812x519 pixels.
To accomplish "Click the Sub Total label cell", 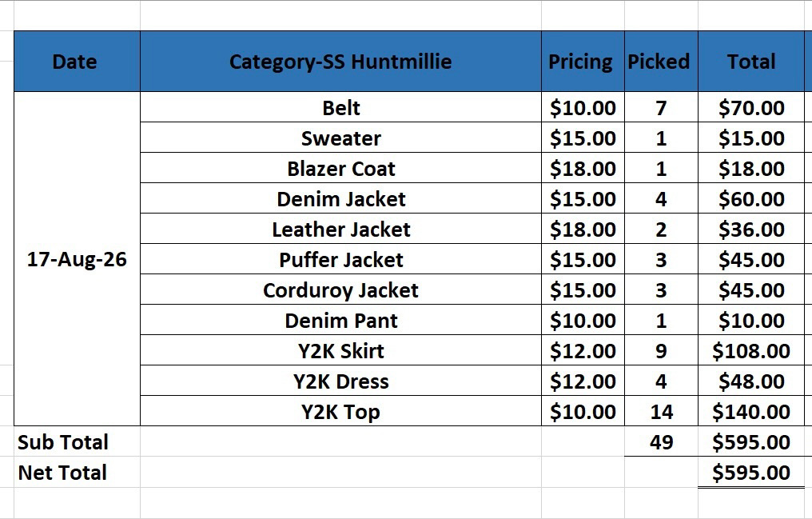I will point(77,441).
